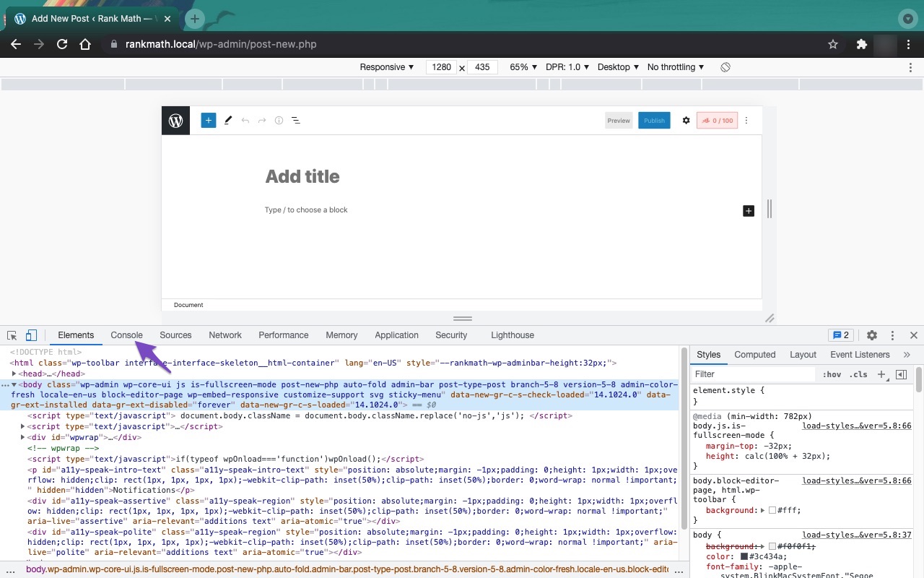Activate the inspect element picker icon
The image size is (924, 578).
(x=12, y=335)
